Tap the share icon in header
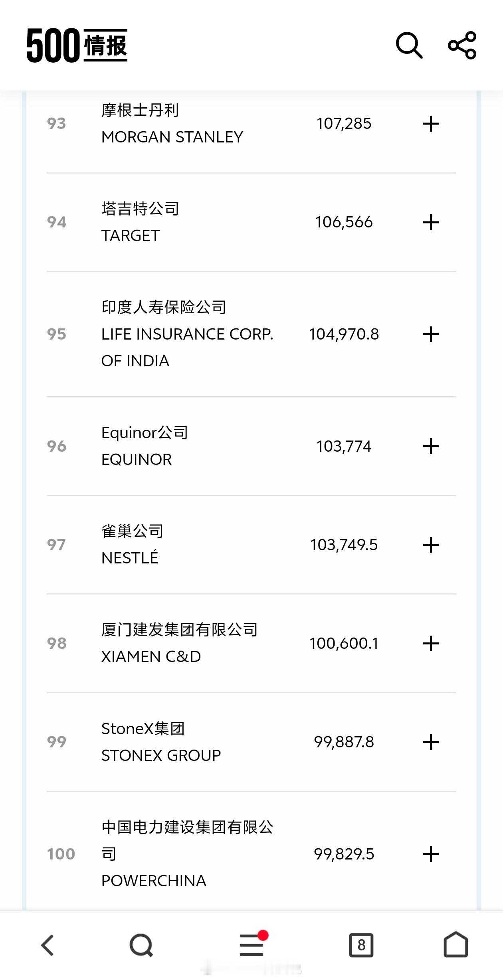Image resolution: width=503 pixels, height=980 pixels. 462,45
